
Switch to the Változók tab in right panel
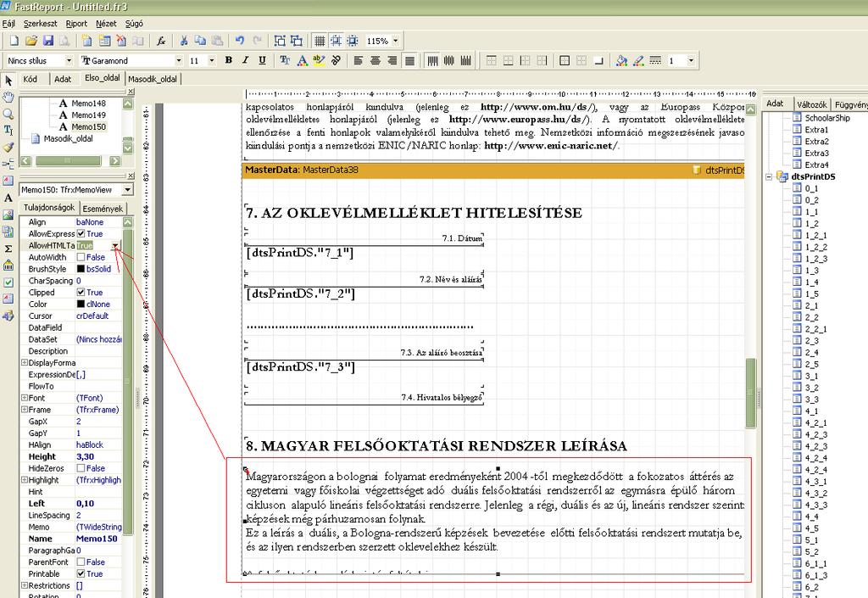(811, 104)
